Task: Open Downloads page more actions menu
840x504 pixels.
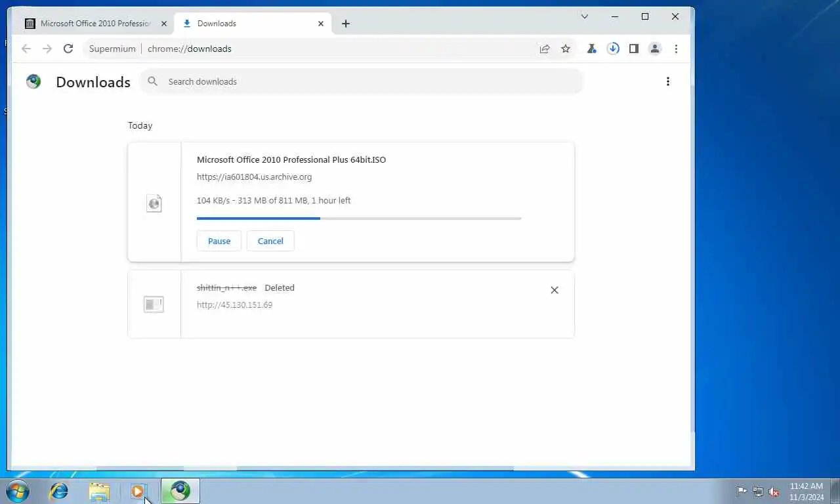Action: (668, 81)
